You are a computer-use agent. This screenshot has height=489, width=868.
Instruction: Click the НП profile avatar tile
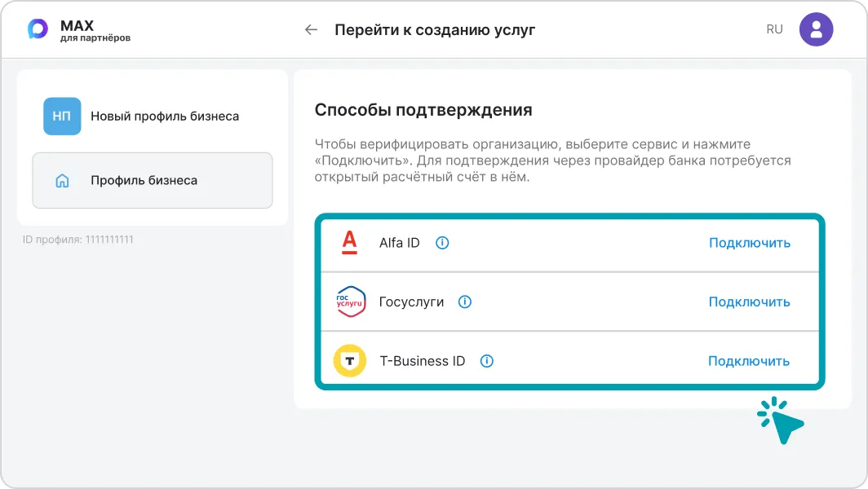pos(62,117)
